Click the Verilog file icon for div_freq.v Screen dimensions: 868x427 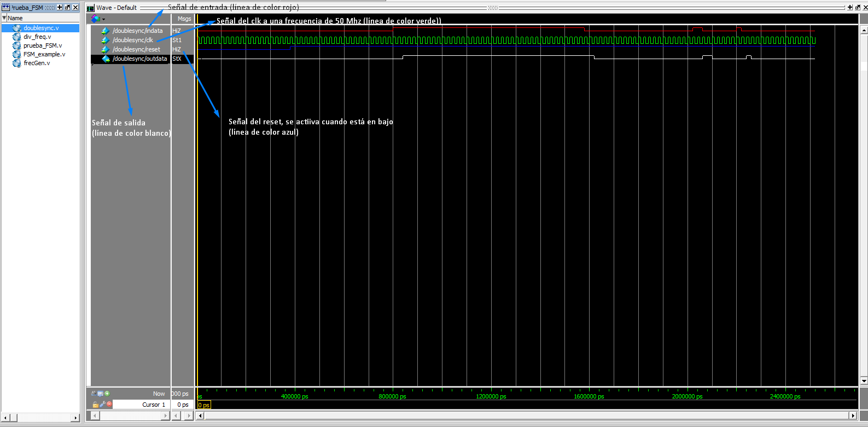click(x=17, y=37)
